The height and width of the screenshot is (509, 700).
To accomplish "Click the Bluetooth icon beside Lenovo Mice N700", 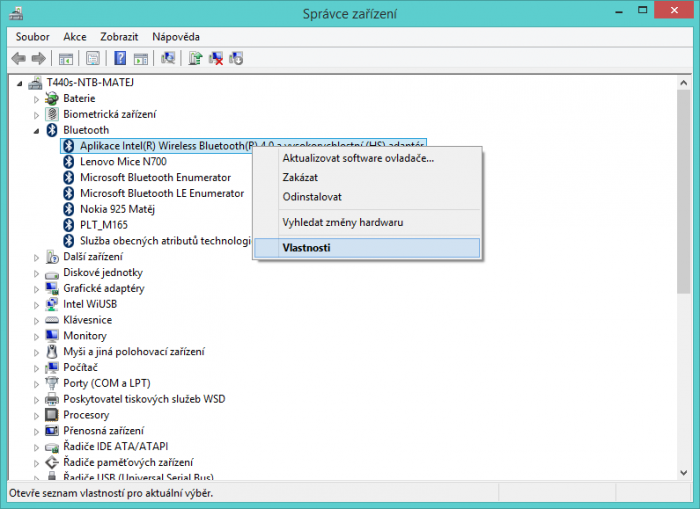I will [69, 162].
